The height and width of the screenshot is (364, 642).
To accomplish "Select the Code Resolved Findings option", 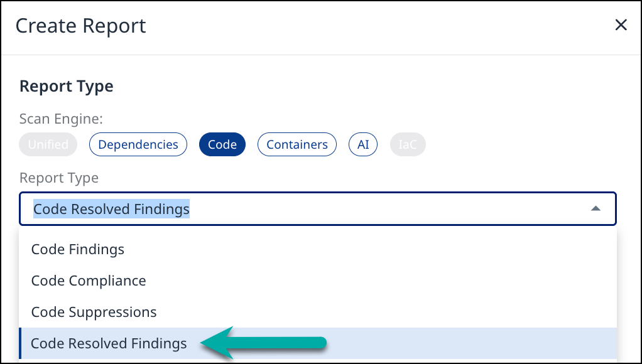I will point(109,343).
